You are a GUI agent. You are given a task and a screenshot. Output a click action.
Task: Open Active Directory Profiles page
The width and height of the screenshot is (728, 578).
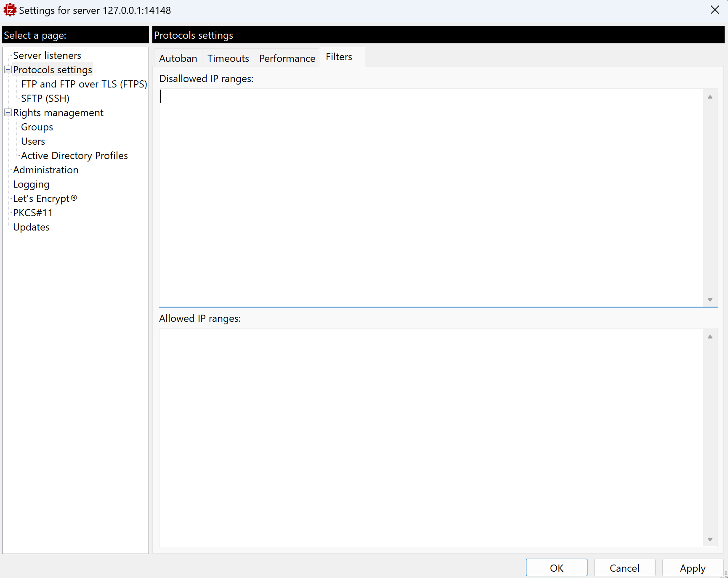coord(74,156)
